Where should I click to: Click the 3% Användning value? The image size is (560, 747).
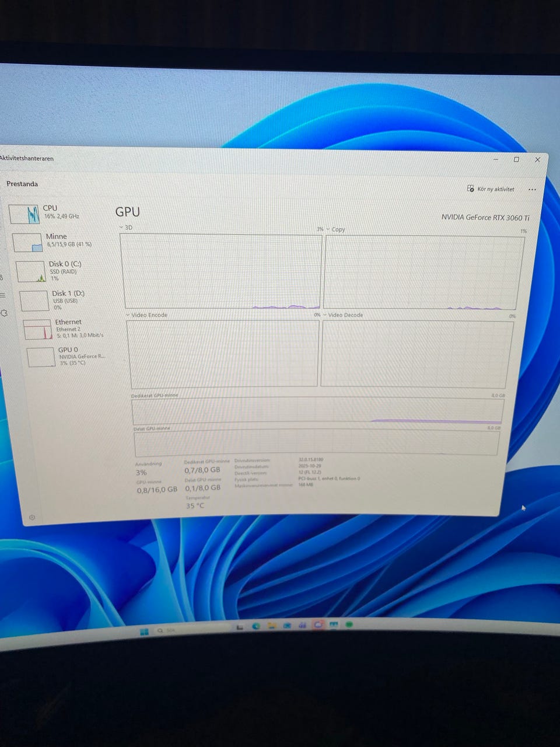[141, 472]
